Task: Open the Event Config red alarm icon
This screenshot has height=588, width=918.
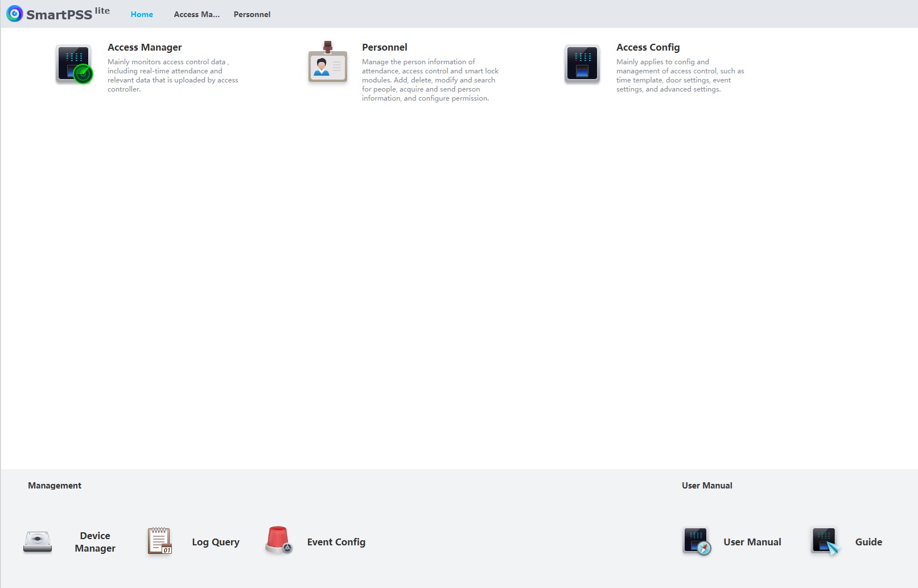Action: [278, 540]
